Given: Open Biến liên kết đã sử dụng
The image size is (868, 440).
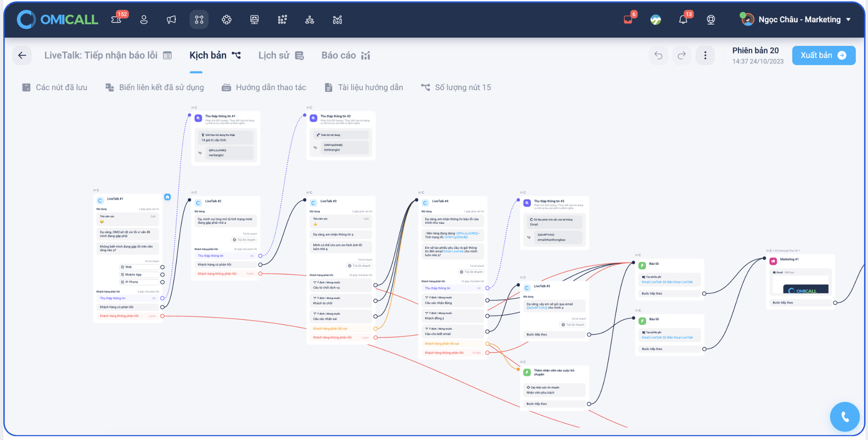Looking at the screenshot, I should pos(154,87).
